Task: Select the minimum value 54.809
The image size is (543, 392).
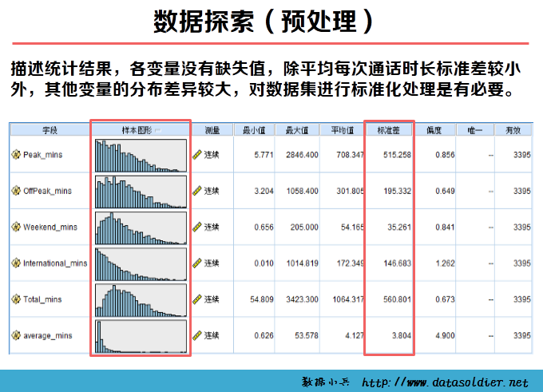Action: (x=262, y=299)
